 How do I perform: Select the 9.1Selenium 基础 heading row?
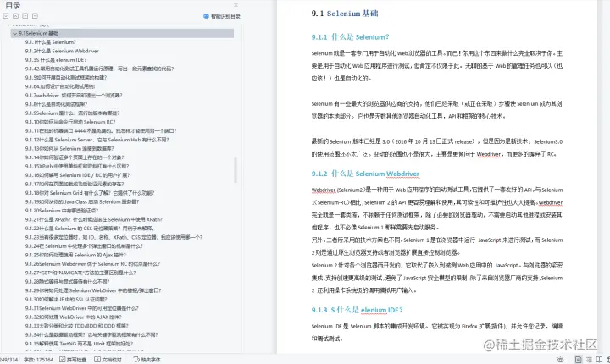122,34
